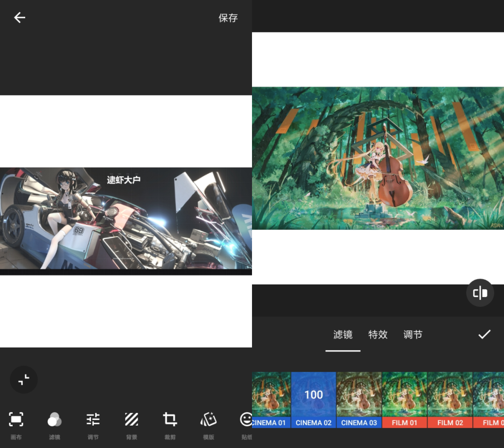Open the 调节 adjust sliders tool

pyautogui.click(x=93, y=425)
